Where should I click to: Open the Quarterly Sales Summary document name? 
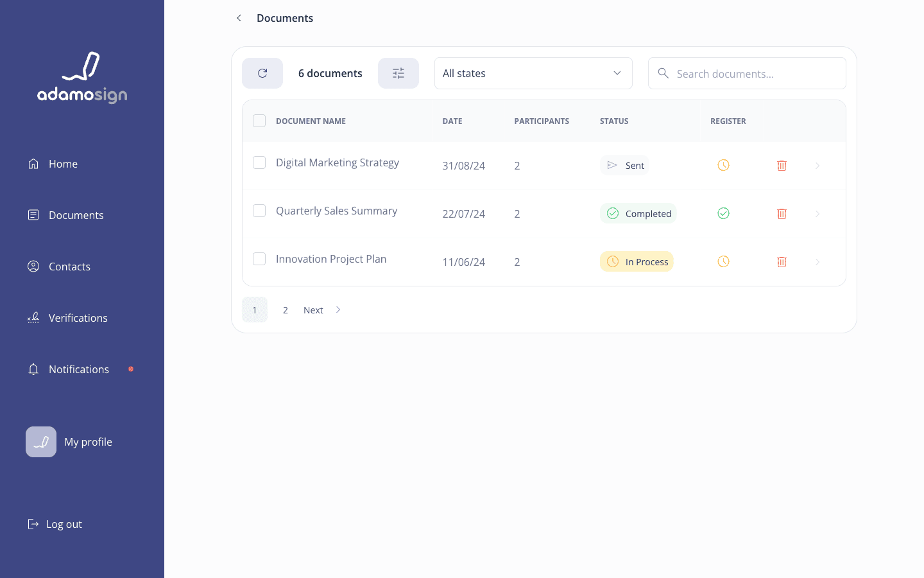point(336,211)
